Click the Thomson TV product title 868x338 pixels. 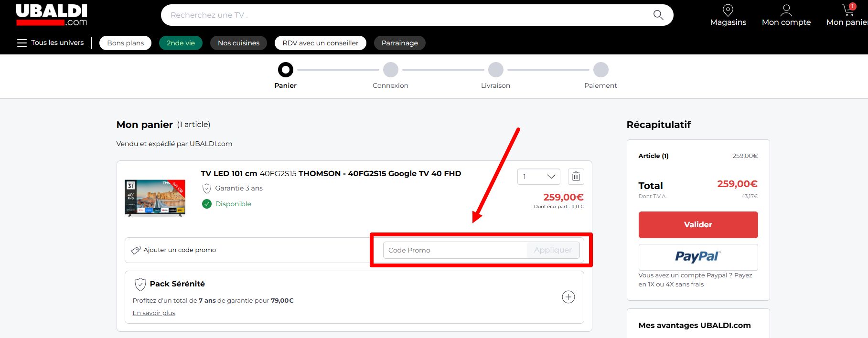coord(331,174)
